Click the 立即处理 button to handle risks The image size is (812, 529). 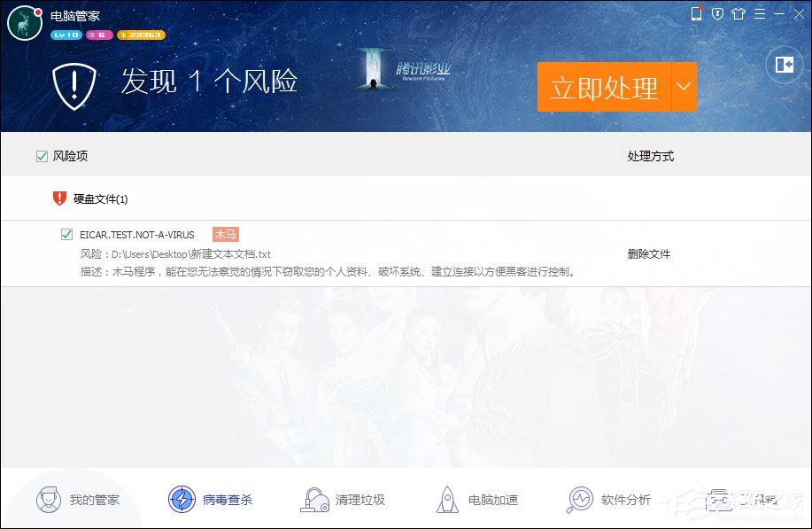click(x=605, y=87)
